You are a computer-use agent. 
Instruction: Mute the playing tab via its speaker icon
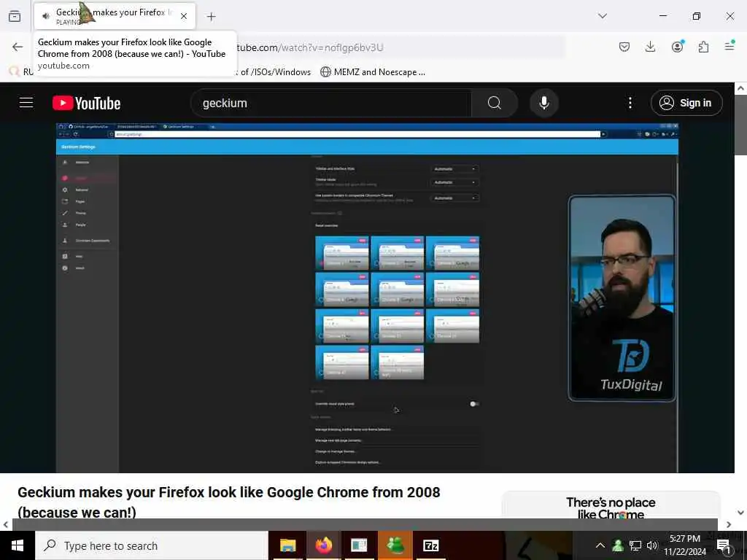(46, 16)
